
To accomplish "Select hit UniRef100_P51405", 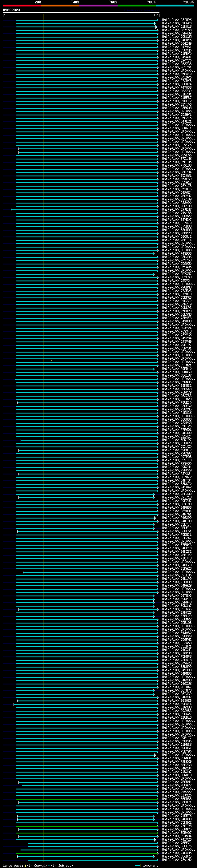I will pyautogui.click(x=176, y=267).
